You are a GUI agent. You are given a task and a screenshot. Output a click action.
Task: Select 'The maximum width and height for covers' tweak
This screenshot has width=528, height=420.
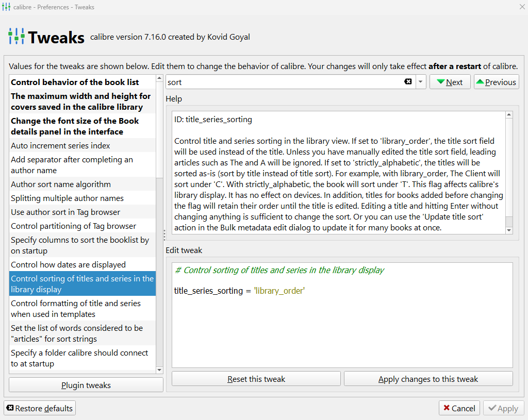coord(82,102)
